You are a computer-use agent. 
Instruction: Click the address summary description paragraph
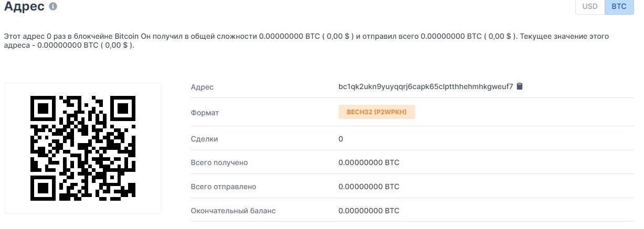(x=307, y=41)
